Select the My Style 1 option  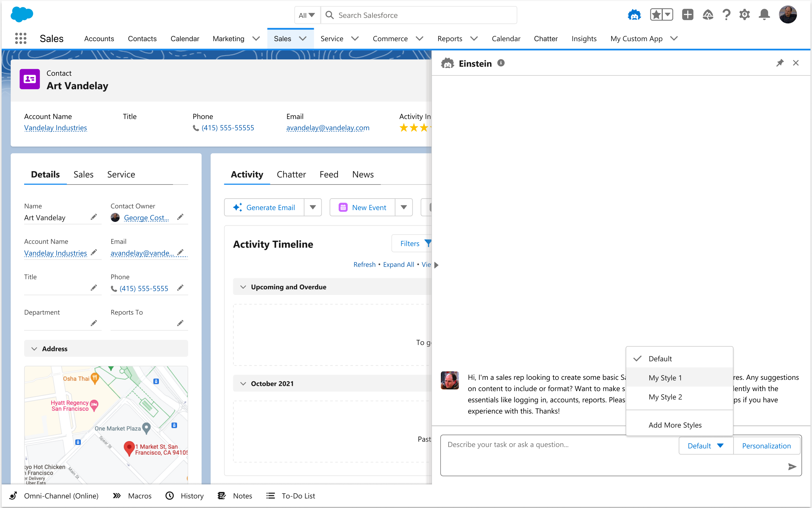click(665, 377)
